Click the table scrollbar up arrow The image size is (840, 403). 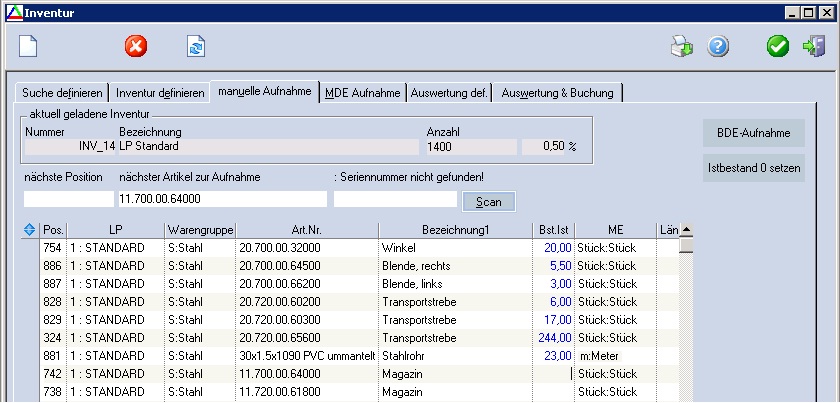(686, 230)
